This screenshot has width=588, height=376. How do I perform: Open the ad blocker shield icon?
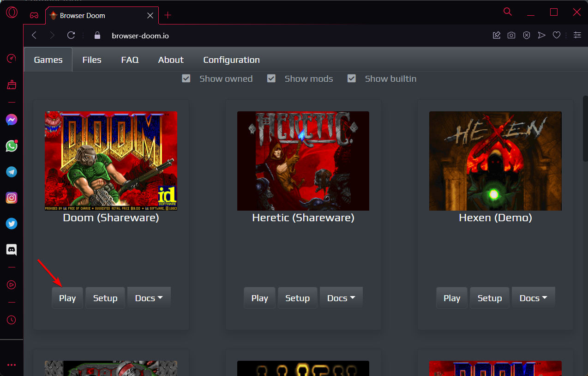(x=527, y=35)
